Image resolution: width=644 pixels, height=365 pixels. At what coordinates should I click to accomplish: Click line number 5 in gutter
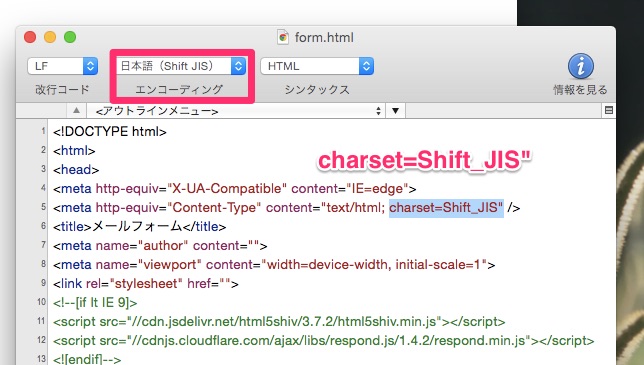(43, 207)
